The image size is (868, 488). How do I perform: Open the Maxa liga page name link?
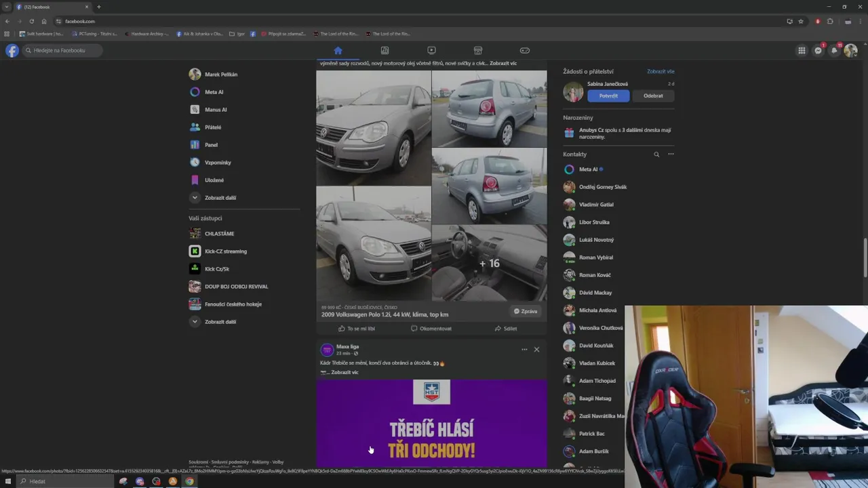pyautogui.click(x=347, y=346)
